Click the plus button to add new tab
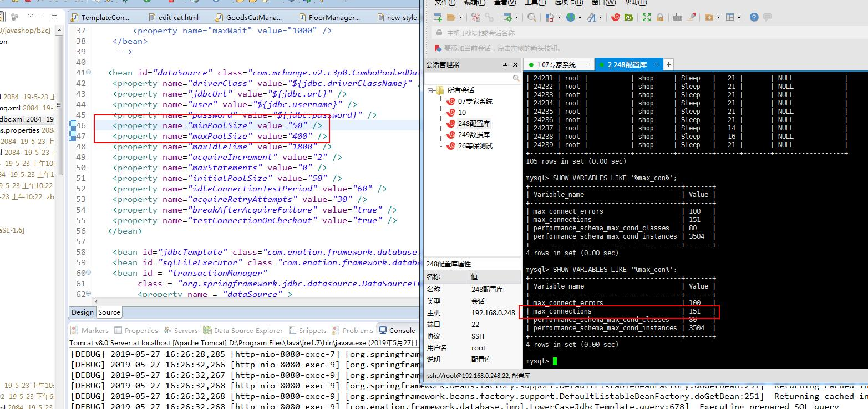The image size is (868, 409). [668, 64]
